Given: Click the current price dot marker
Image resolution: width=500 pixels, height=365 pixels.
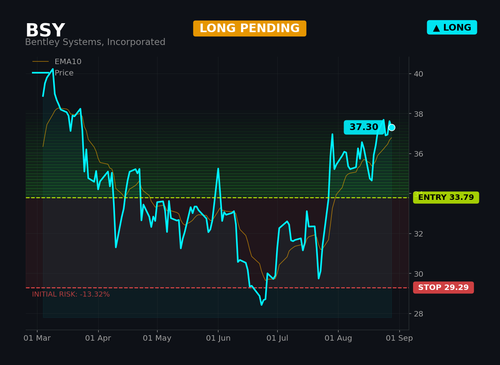Looking at the screenshot, I should [392, 127].
